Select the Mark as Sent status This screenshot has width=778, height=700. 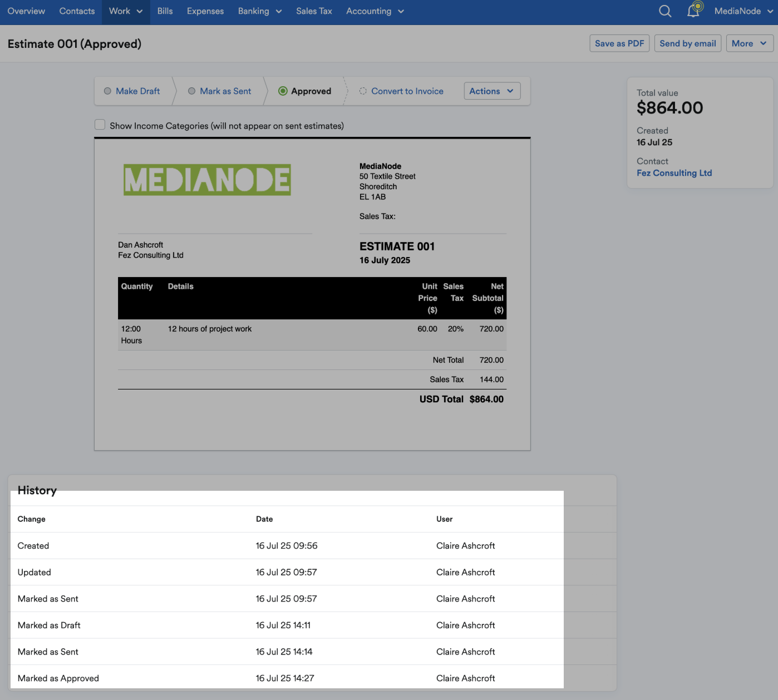[220, 91]
